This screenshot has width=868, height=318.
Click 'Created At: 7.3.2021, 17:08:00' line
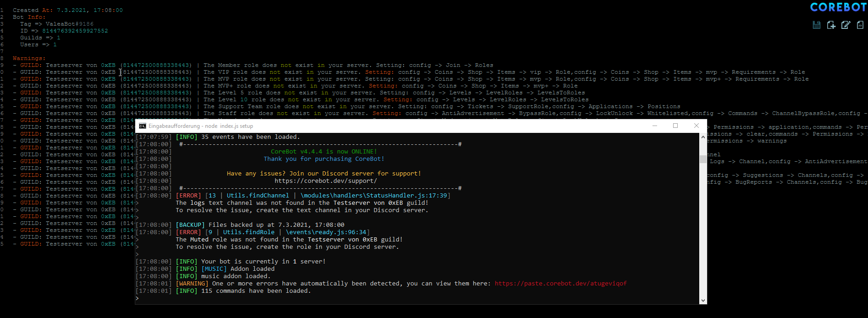(68, 10)
